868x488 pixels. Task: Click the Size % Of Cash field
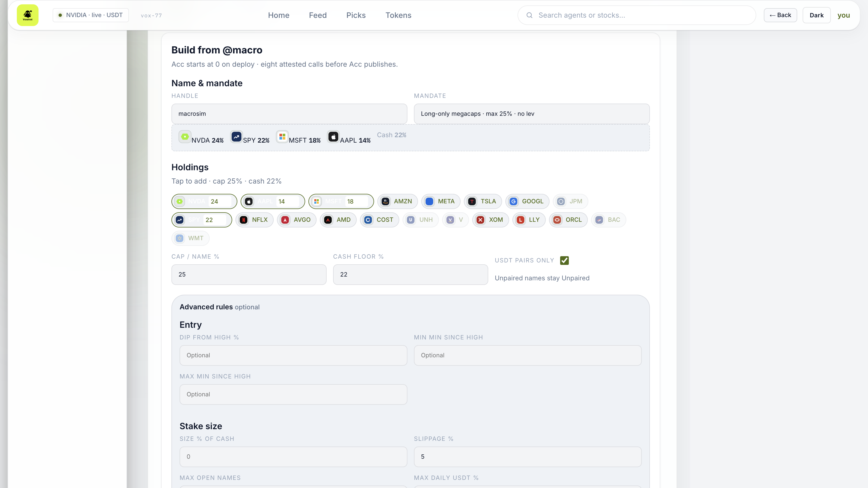pyautogui.click(x=293, y=457)
